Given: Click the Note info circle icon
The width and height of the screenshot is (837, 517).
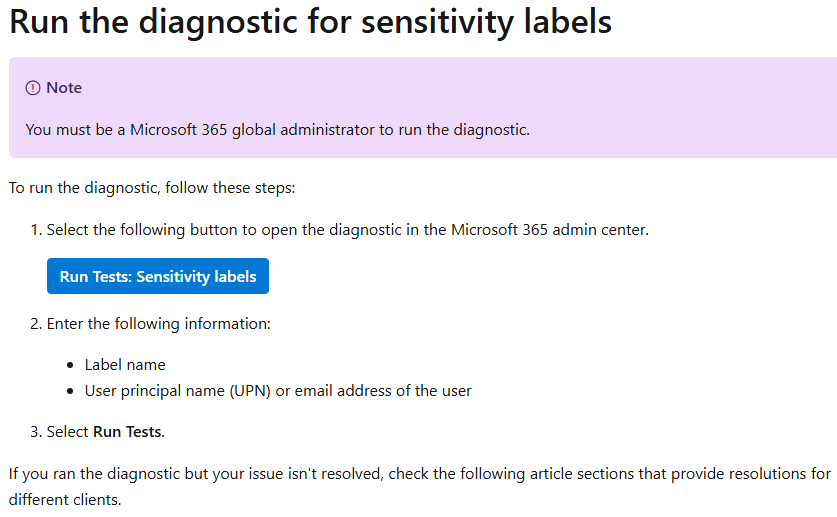Looking at the screenshot, I should pyautogui.click(x=33, y=88).
